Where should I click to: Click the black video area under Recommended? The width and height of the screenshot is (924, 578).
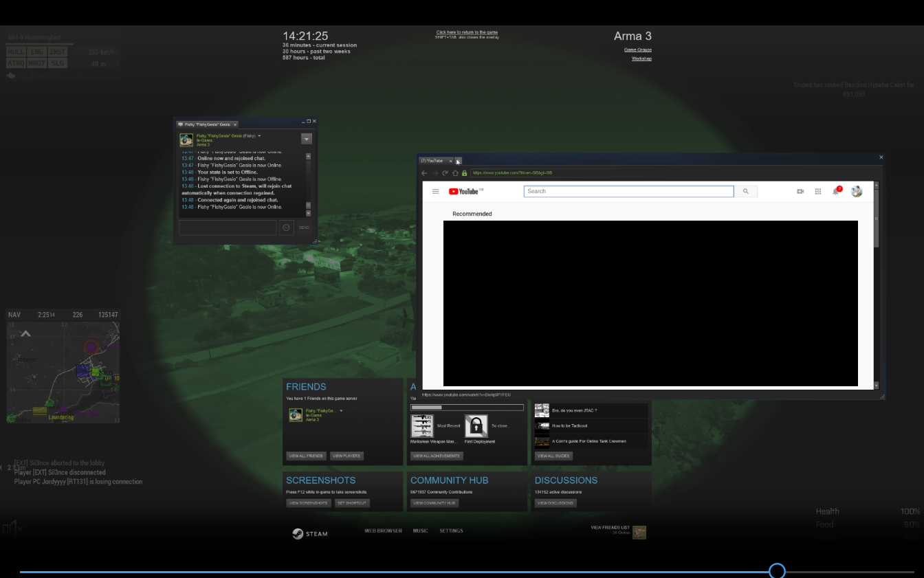click(650, 303)
